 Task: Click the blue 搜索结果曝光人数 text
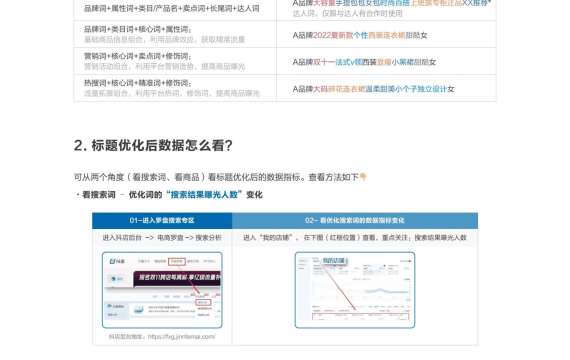coord(204,195)
